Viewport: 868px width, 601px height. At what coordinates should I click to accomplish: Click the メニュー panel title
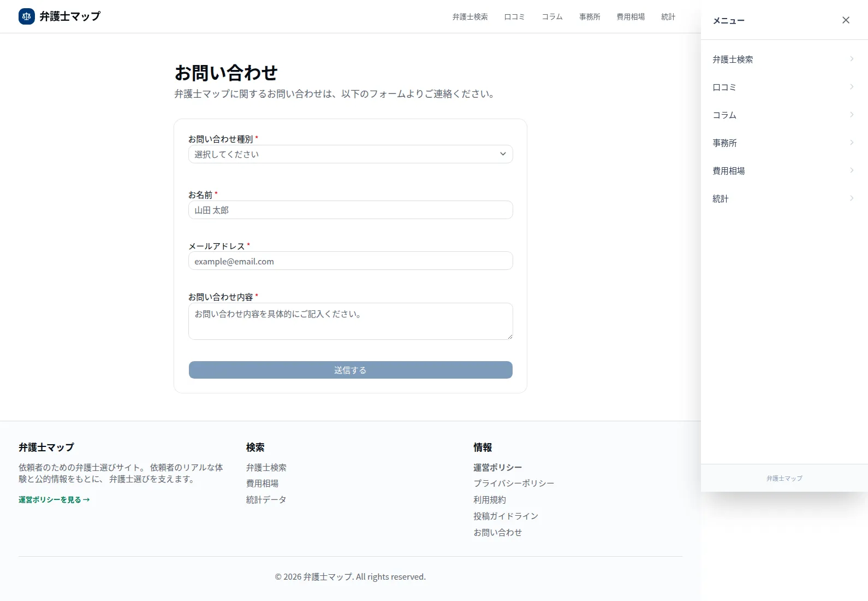point(729,20)
